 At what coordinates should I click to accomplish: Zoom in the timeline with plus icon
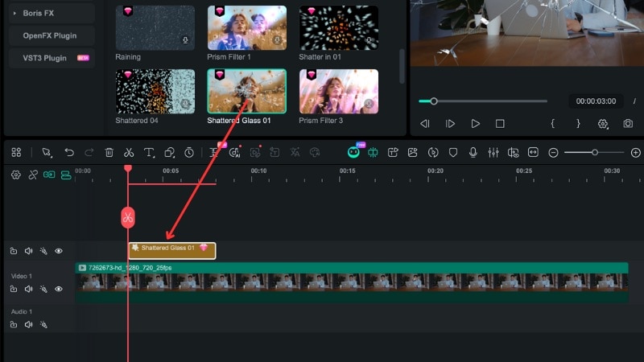tap(635, 153)
